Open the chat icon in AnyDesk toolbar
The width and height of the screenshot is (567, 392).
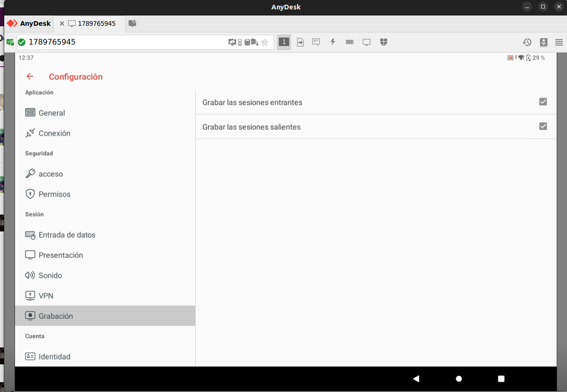(x=316, y=42)
